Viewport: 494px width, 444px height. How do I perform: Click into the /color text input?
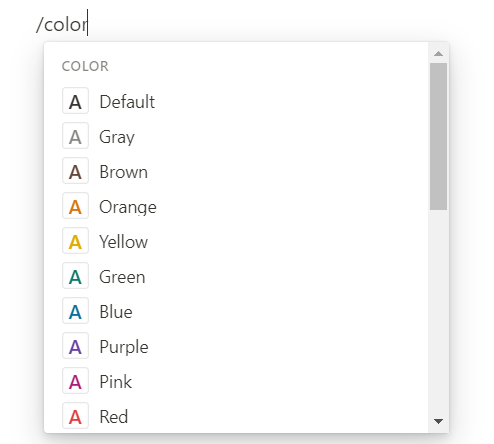[x=62, y=24]
